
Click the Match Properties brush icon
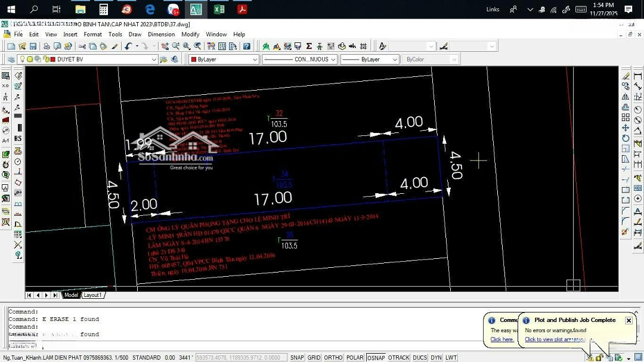pos(114,47)
